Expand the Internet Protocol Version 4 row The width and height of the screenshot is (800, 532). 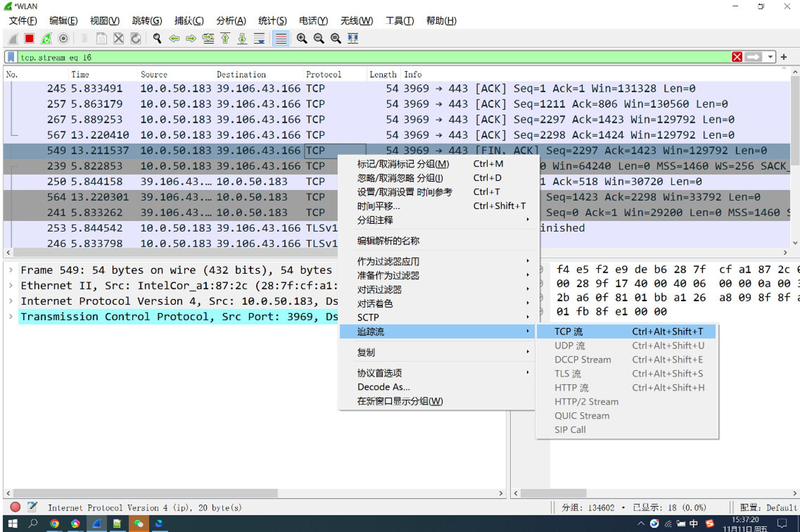coord(11,301)
